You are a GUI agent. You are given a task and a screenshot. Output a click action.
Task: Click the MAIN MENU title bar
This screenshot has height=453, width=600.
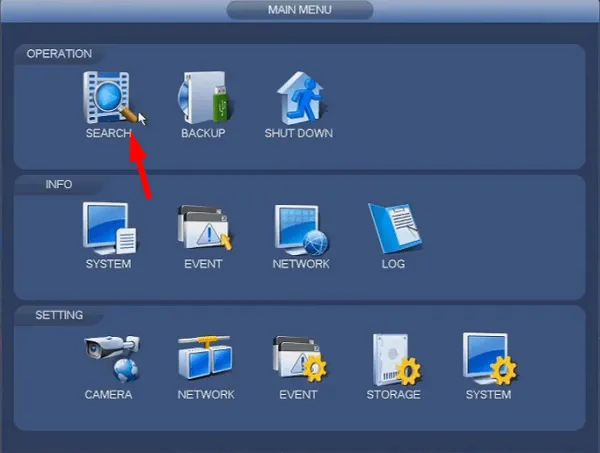tap(299, 11)
